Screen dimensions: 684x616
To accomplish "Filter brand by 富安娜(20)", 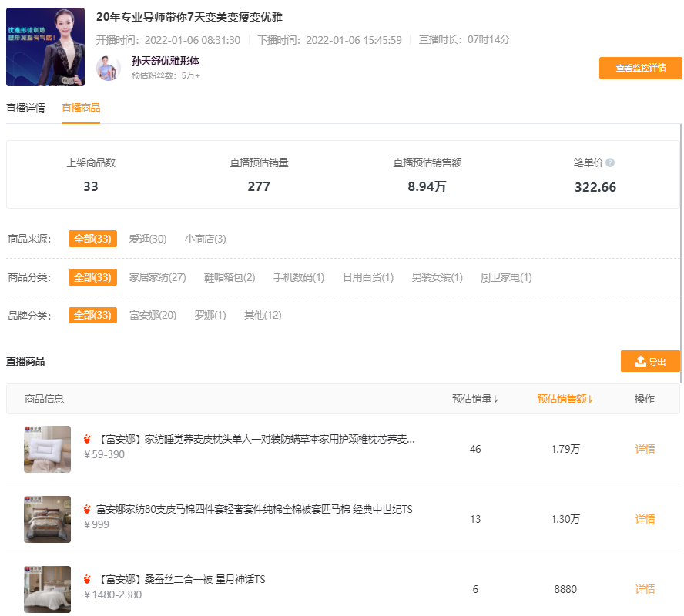I will (153, 315).
